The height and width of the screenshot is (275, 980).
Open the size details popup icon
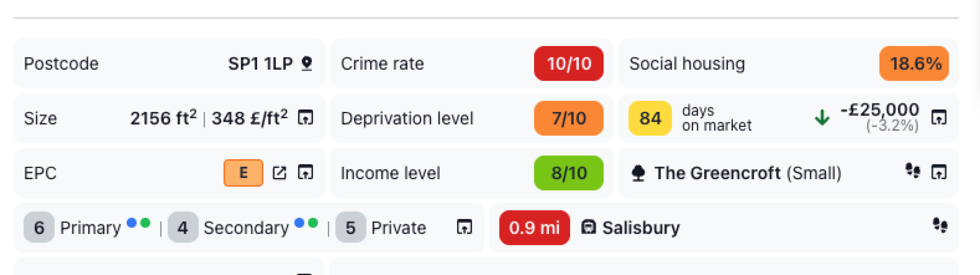(x=305, y=118)
